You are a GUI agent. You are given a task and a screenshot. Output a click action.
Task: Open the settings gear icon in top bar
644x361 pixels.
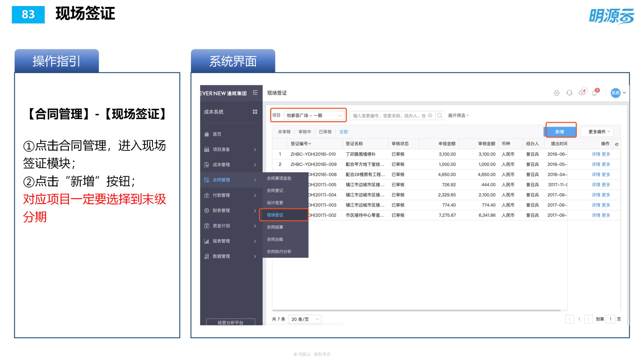coord(557,93)
